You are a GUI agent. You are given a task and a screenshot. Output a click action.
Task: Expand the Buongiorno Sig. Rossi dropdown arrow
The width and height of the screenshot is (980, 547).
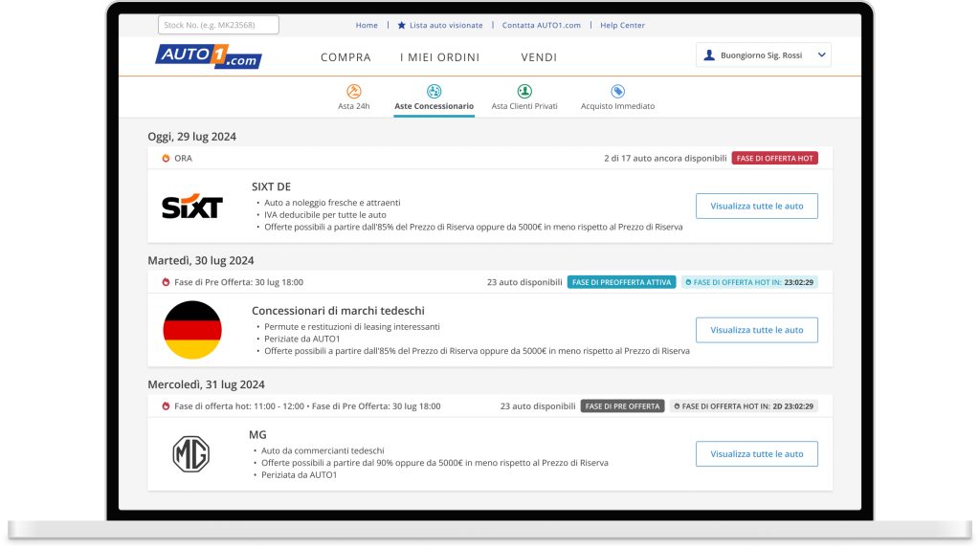pos(821,55)
